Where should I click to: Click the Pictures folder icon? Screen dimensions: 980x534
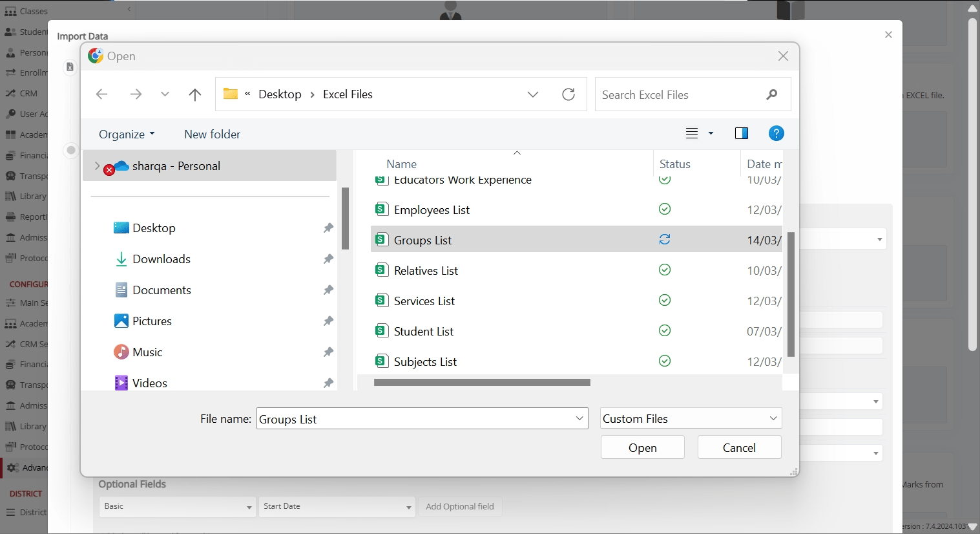[x=121, y=321]
